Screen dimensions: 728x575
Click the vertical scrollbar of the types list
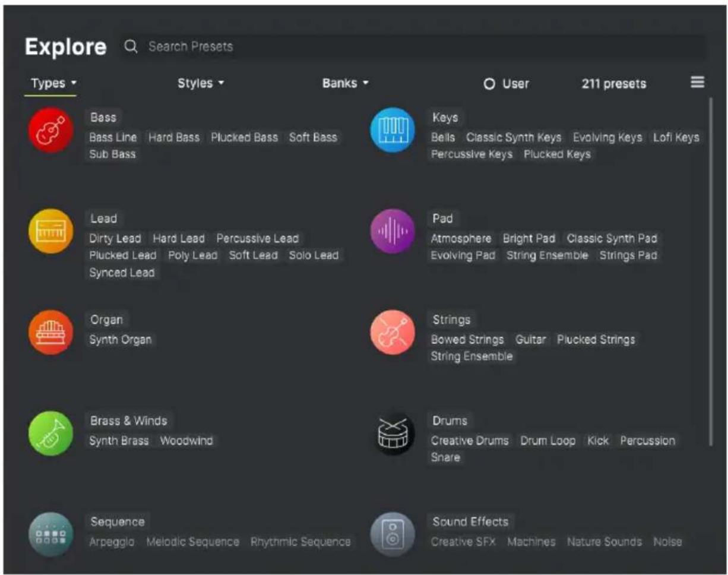[710, 270]
